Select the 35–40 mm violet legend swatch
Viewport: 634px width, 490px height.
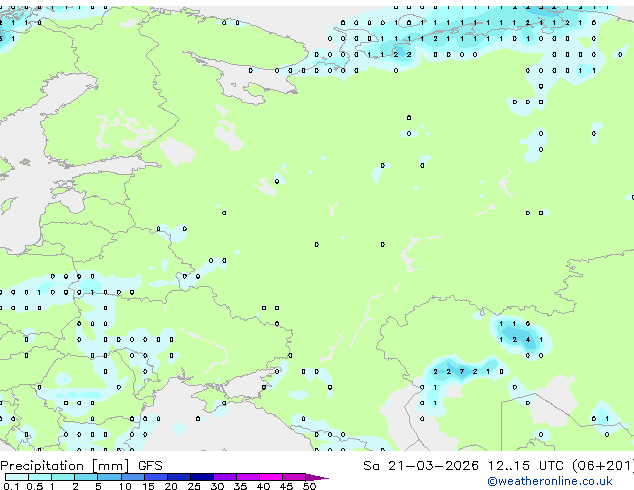pyautogui.click(x=247, y=477)
